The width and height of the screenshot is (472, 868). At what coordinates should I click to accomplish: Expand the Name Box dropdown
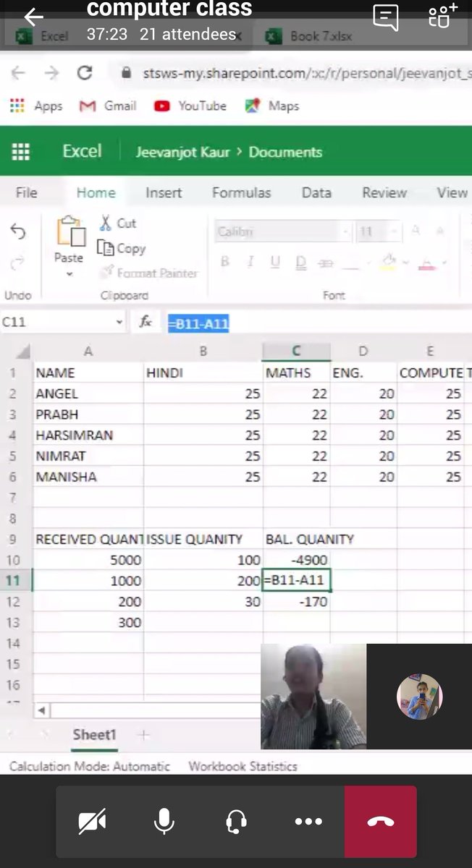point(119,323)
